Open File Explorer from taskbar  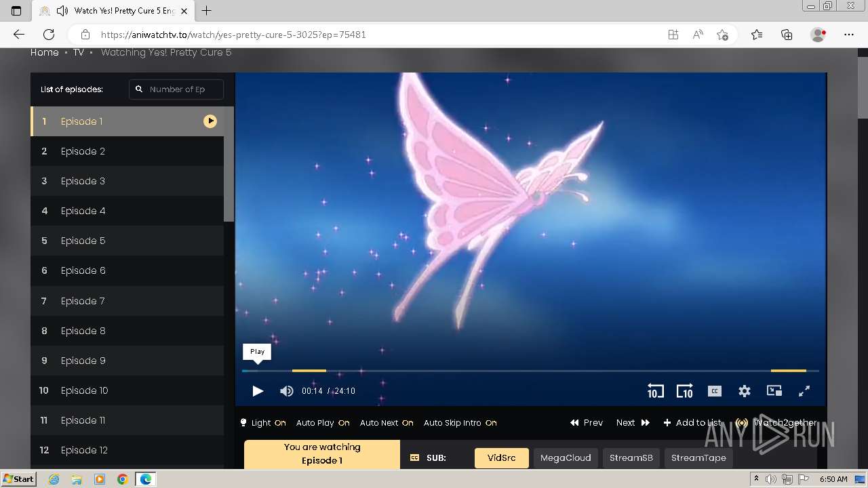point(77,479)
